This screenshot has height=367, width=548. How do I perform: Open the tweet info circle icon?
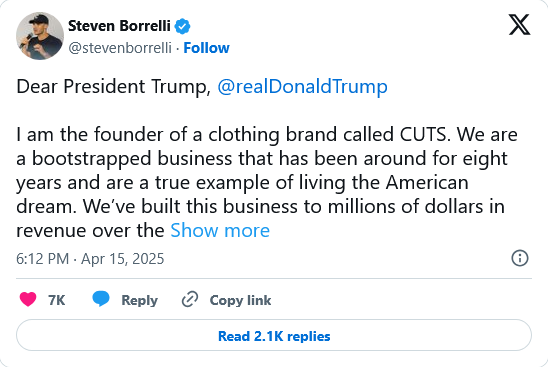point(520,258)
